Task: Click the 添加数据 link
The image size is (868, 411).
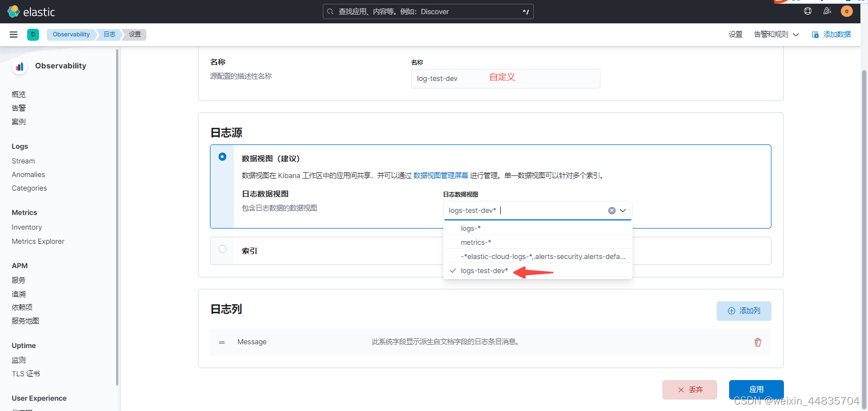Action: pyautogui.click(x=831, y=34)
